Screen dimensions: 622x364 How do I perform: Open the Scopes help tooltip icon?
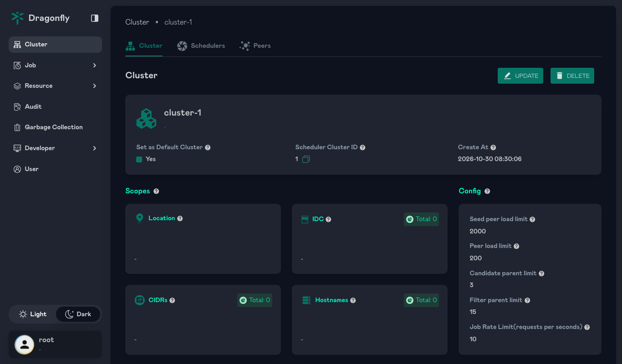[156, 191]
